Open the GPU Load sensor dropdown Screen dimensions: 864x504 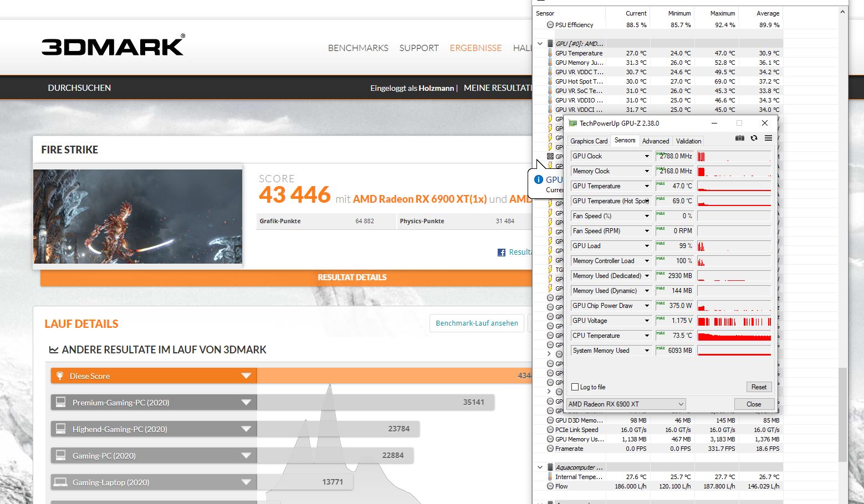(646, 246)
